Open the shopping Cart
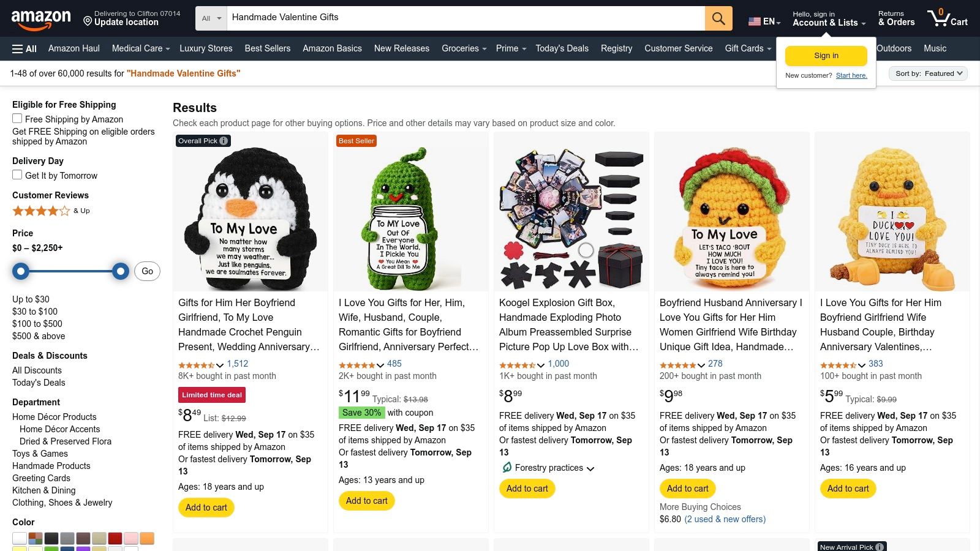Viewport: 980px width, 551px height. click(947, 18)
